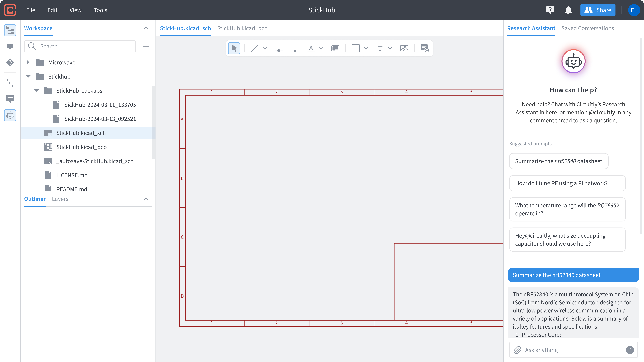Screen dimensions: 644x362
Task: Open the Git version control panel
Action: point(10,63)
